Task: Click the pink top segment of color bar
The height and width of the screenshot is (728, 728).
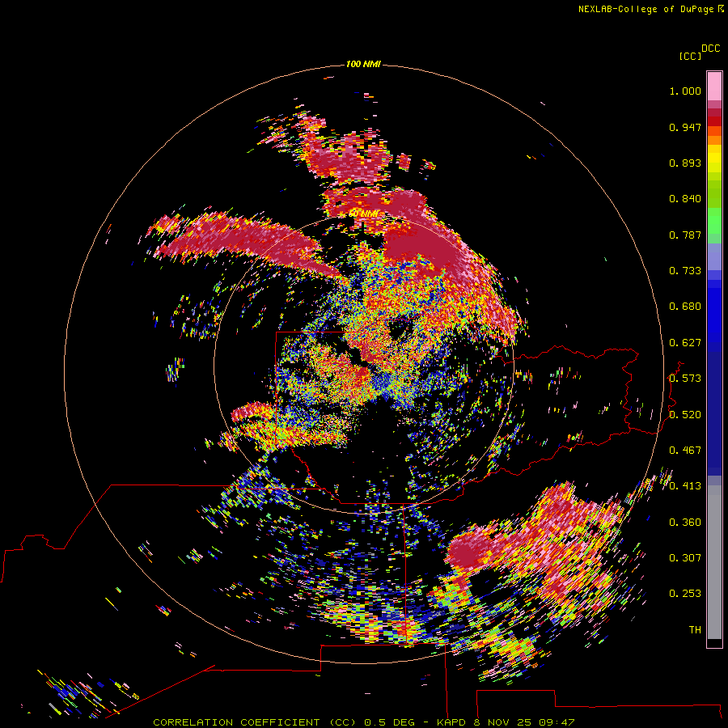Action: 714,87
